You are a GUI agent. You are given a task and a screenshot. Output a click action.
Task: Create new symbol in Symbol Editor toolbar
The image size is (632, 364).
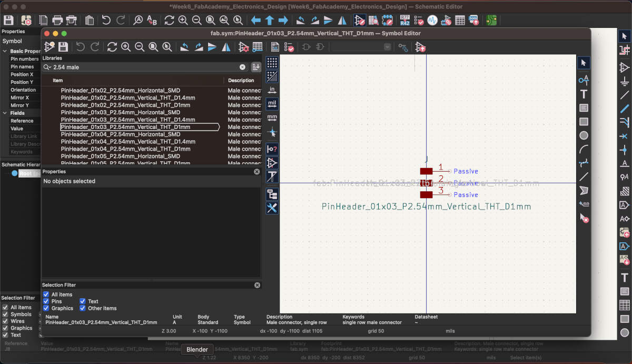coord(50,47)
